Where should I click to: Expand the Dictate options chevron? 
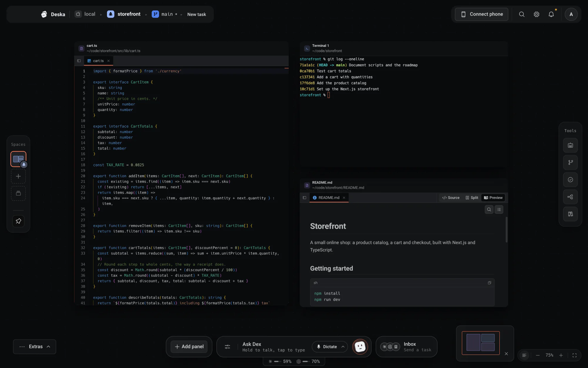click(x=343, y=347)
